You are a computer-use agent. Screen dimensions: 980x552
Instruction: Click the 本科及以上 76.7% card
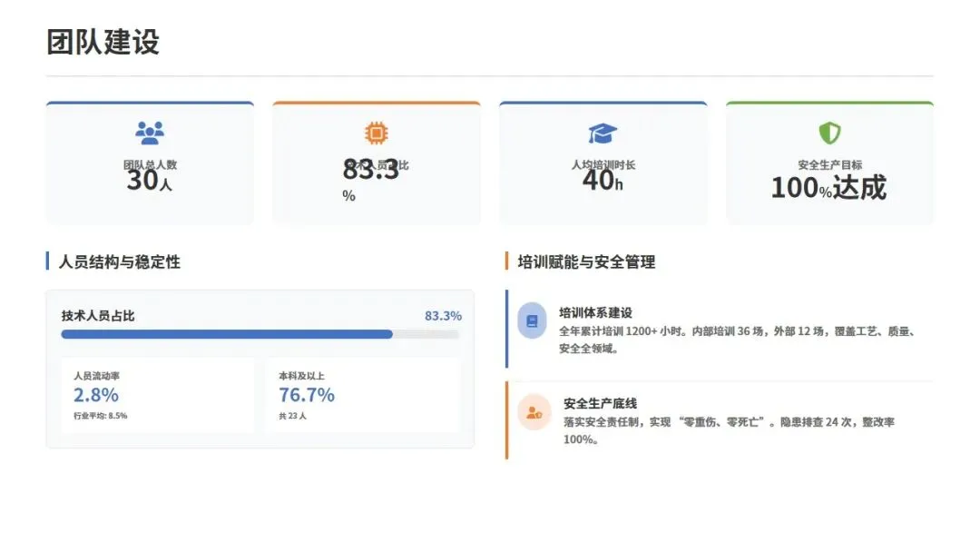[x=363, y=395]
